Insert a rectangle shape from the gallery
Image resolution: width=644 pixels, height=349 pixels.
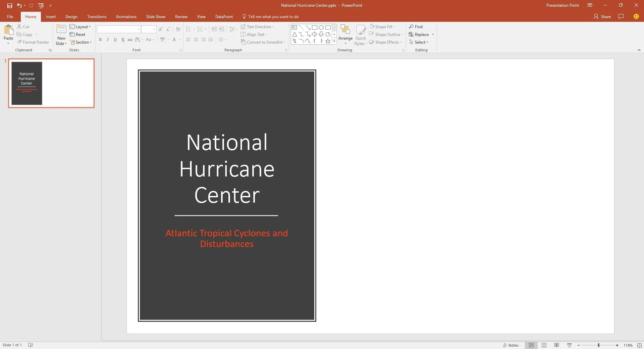pyautogui.click(x=315, y=28)
